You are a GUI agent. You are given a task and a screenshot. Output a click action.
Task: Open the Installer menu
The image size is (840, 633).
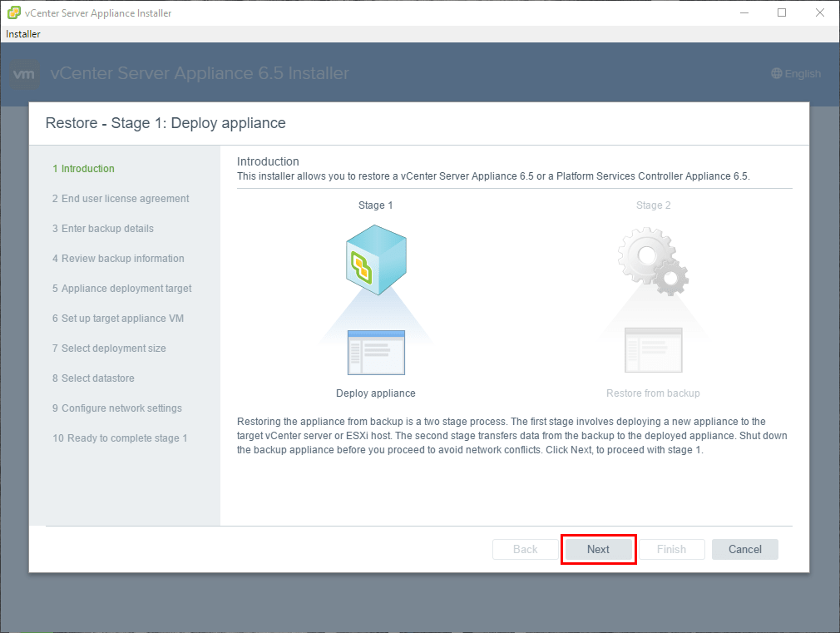pyautogui.click(x=23, y=34)
